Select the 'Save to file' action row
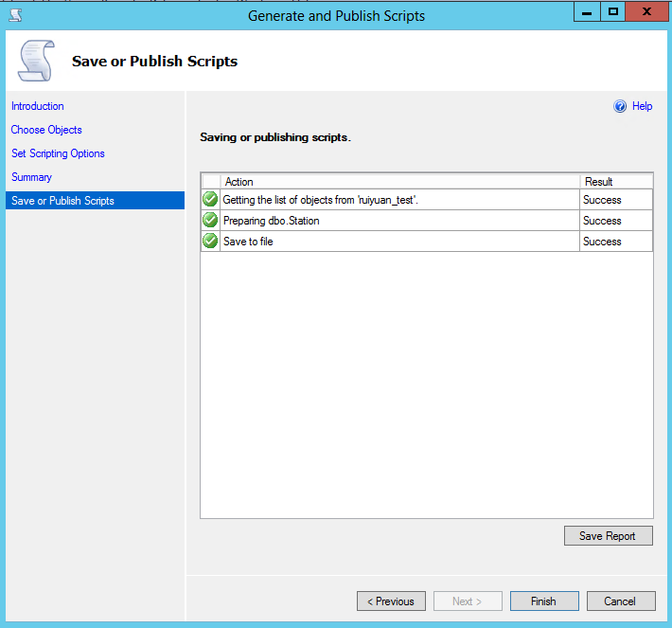Viewport: 672px width, 628px height. (398, 242)
